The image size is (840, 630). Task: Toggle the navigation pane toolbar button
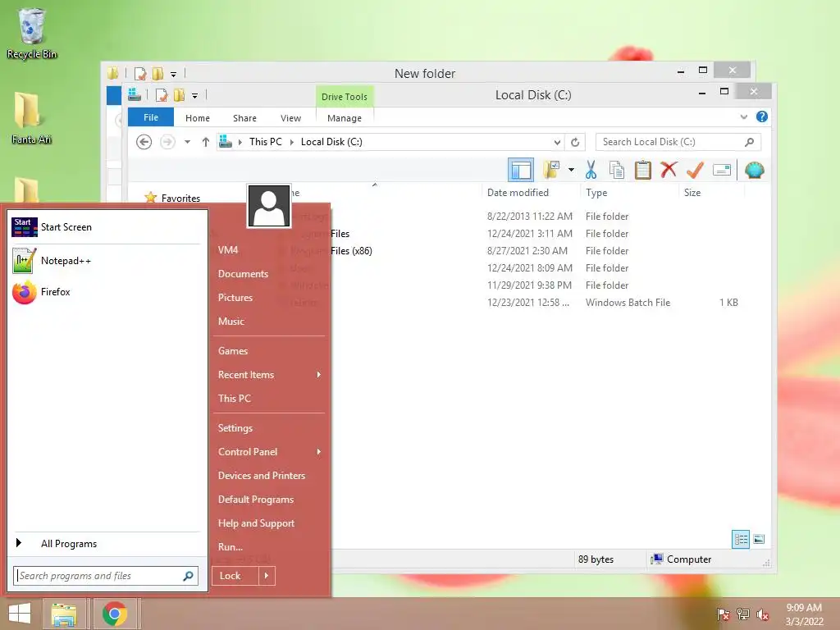[520, 171]
